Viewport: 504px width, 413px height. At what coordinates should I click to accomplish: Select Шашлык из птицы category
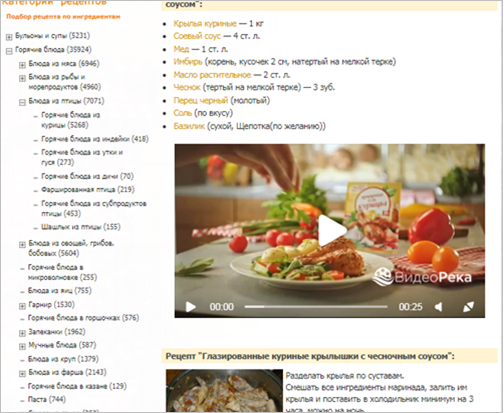click(x=81, y=227)
